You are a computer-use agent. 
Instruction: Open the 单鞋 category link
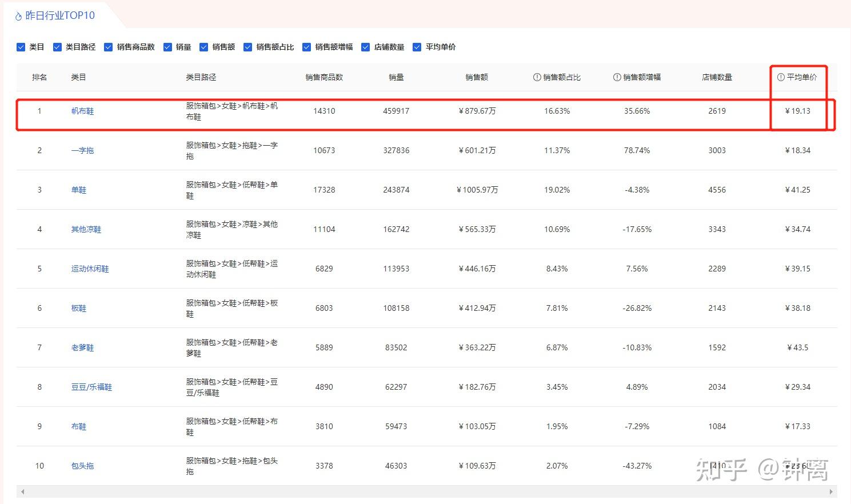tap(79, 190)
